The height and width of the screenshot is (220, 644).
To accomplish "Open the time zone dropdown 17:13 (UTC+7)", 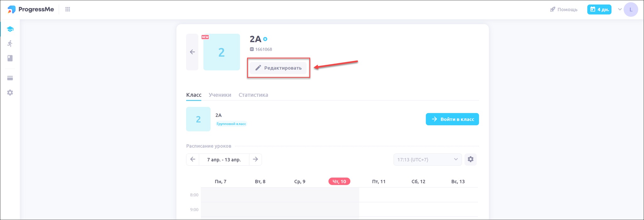I will coord(427,160).
